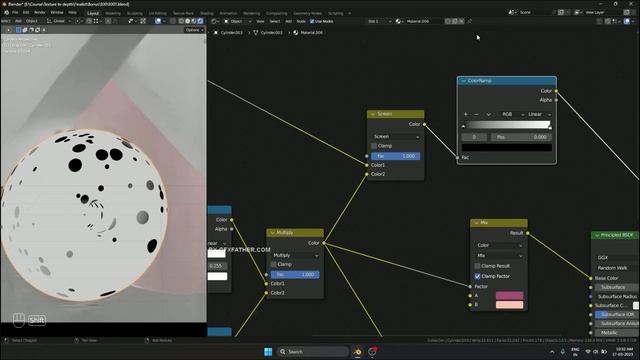Select solid viewport shading icon
The width and height of the screenshot is (640, 360).
(x=187, y=21)
